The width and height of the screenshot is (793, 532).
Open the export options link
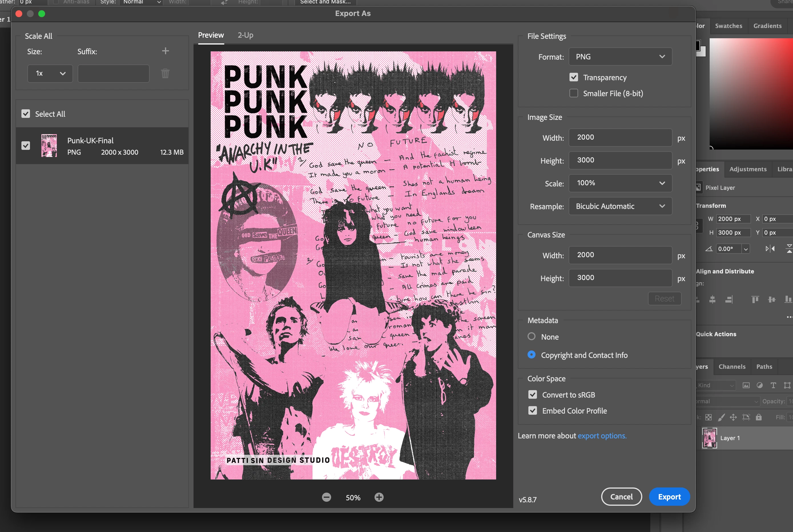click(602, 436)
